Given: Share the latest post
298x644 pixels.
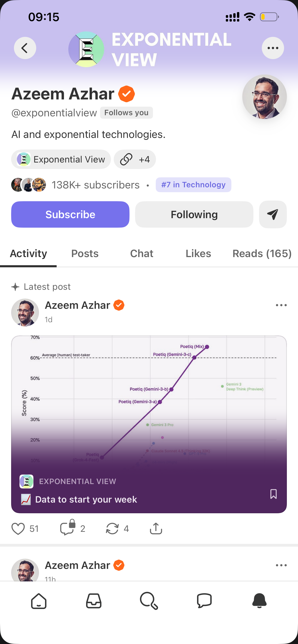Looking at the screenshot, I should [156, 529].
